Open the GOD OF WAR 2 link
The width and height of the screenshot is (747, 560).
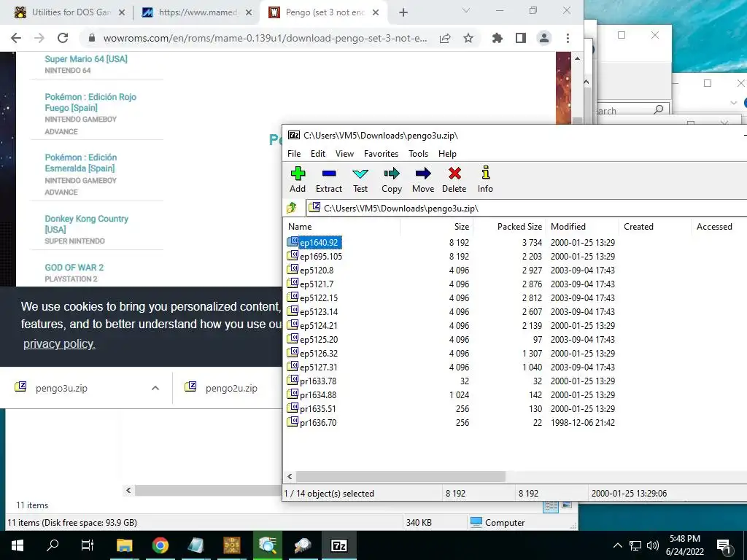point(74,268)
